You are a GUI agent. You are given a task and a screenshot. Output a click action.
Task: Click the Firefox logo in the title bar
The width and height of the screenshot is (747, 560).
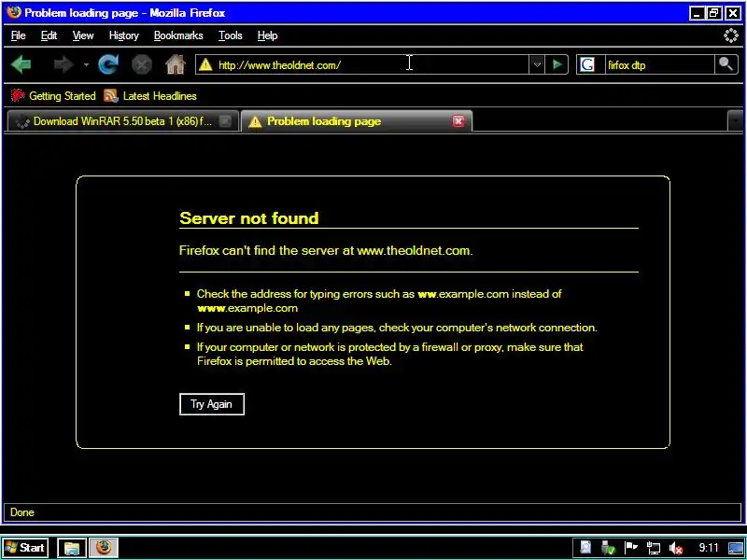(13, 13)
